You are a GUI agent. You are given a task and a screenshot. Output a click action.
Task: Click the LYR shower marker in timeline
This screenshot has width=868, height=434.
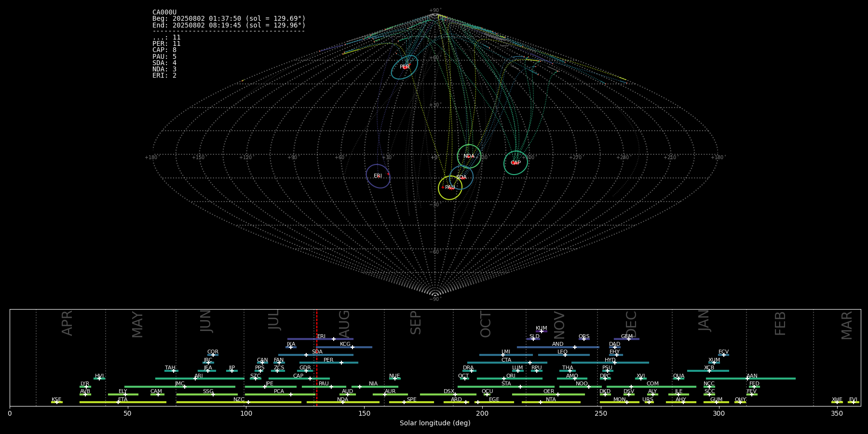[85, 387]
